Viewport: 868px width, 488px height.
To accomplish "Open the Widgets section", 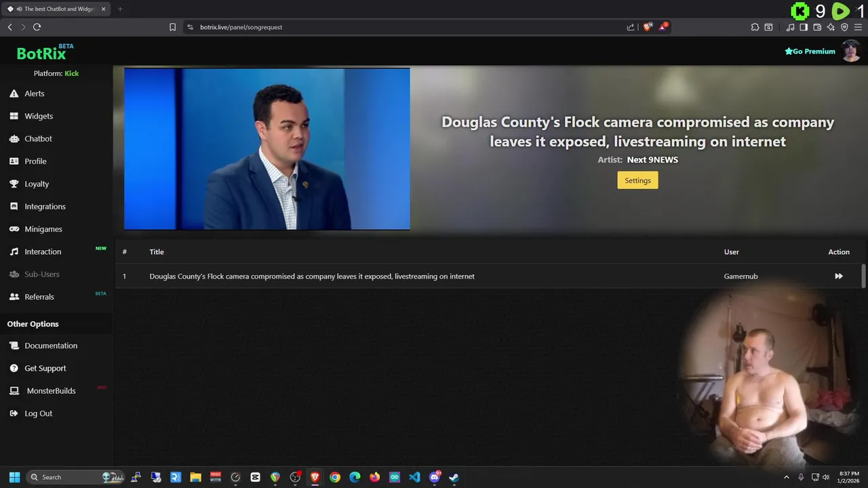I will tap(39, 116).
